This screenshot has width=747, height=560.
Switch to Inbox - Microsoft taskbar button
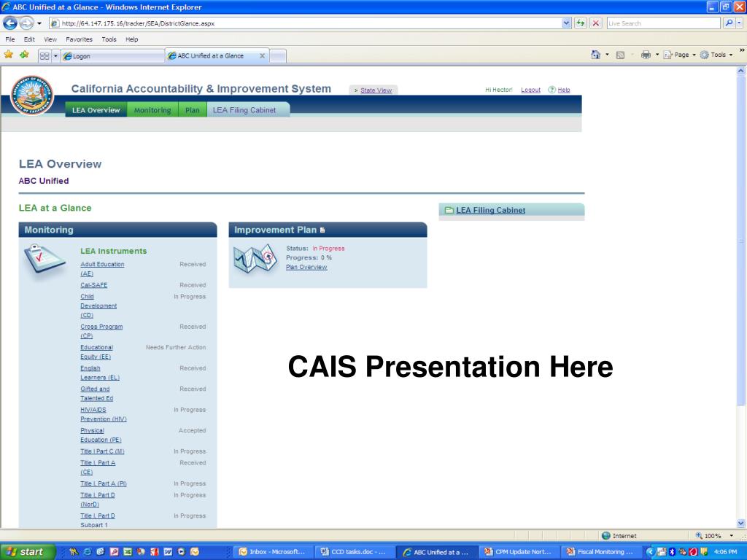point(274,552)
